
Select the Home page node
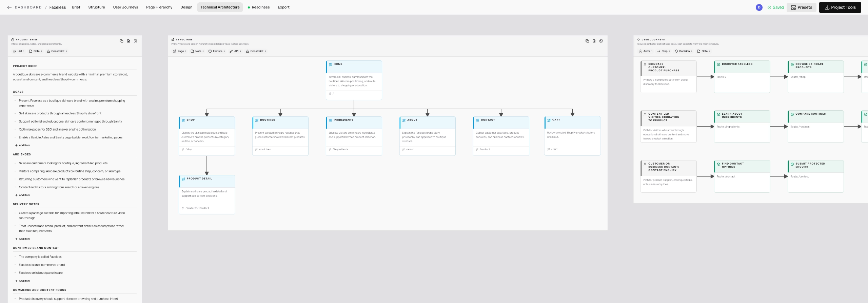tap(354, 80)
